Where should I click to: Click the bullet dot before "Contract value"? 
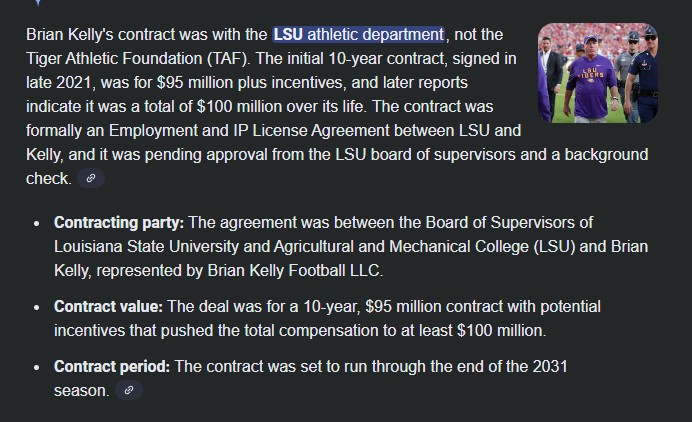36,307
